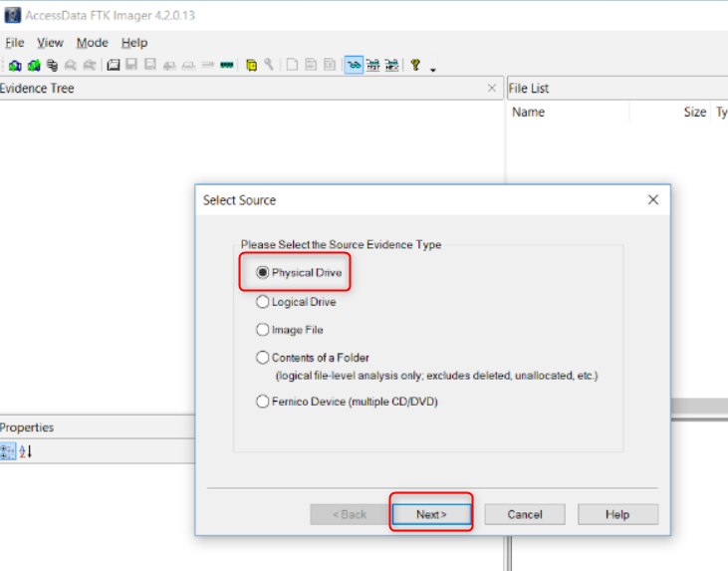Open the Image Mounting toolbar icon
The width and height of the screenshot is (728, 571).
52,65
